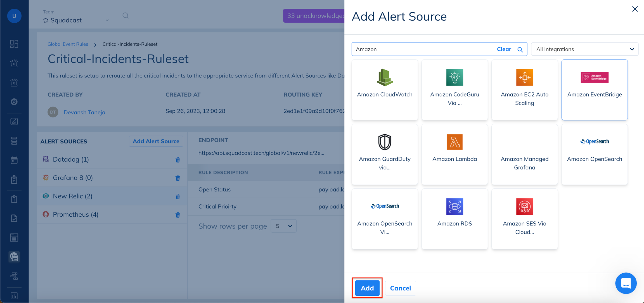
Task: Select the Amazon RDS card
Action: point(454,219)
